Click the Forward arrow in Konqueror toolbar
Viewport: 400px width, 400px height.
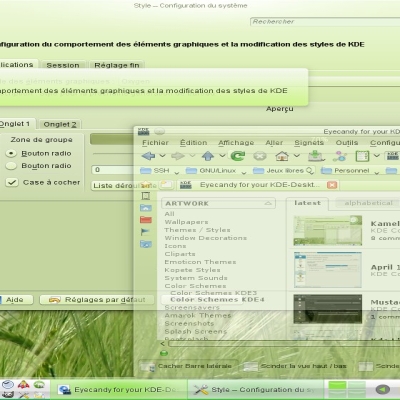178,156
